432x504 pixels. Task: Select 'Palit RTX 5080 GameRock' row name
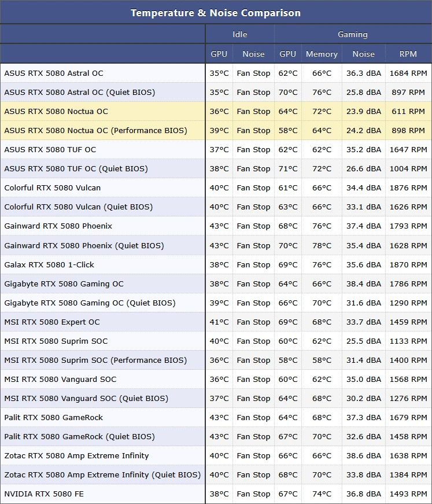[x=54, y=418]
